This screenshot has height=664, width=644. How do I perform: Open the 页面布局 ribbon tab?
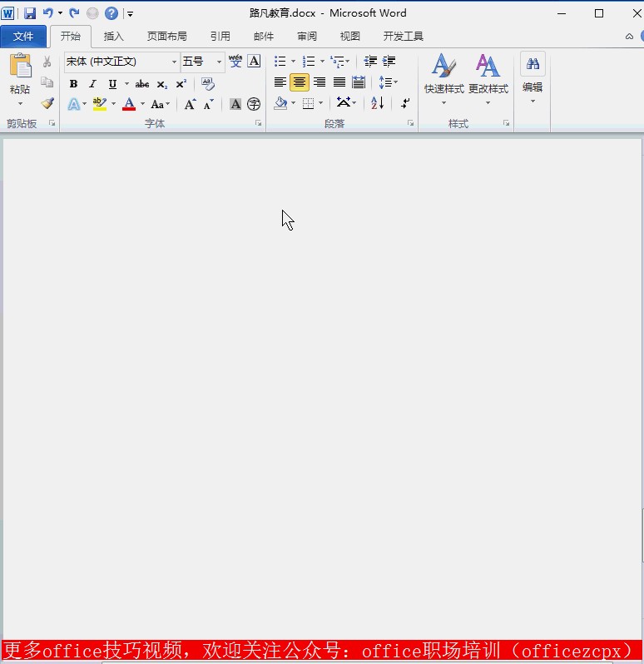(166, 37)
